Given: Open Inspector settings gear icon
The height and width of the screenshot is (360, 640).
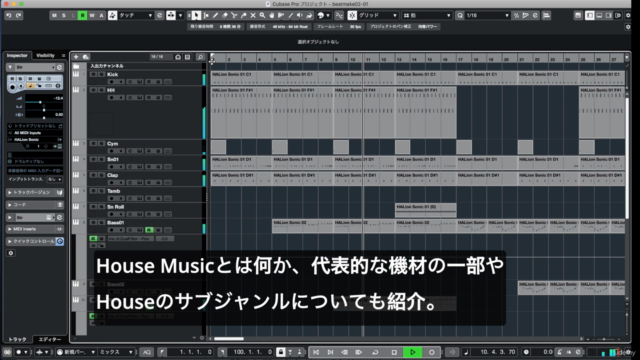Looking at the screenshot, I should point(11,253).
